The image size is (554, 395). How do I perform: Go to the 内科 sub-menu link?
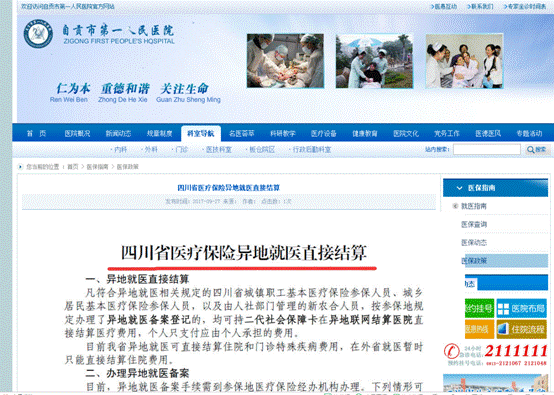[120, 149]
